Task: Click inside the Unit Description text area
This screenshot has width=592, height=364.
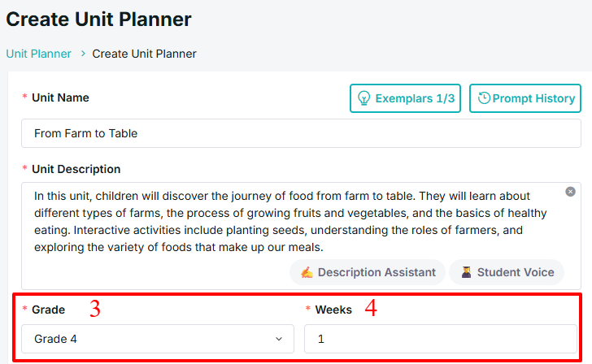Action: (301, 236)
